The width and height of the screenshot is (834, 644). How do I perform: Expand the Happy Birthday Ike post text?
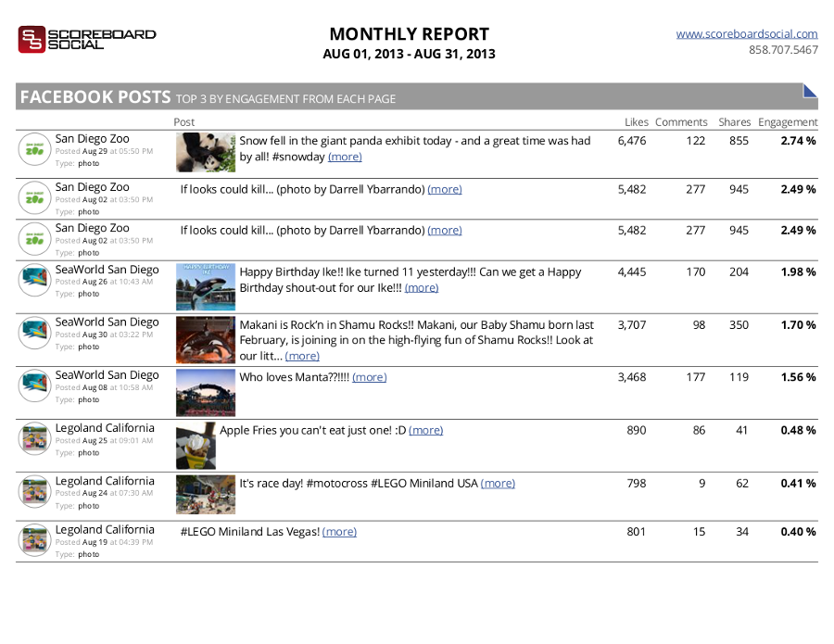click(422, 287)
